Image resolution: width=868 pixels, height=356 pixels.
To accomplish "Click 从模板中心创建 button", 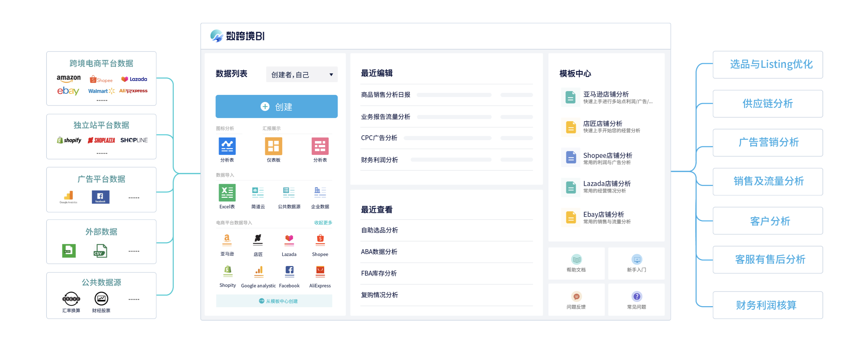I will pyautogui.click(x=274, y=301).
